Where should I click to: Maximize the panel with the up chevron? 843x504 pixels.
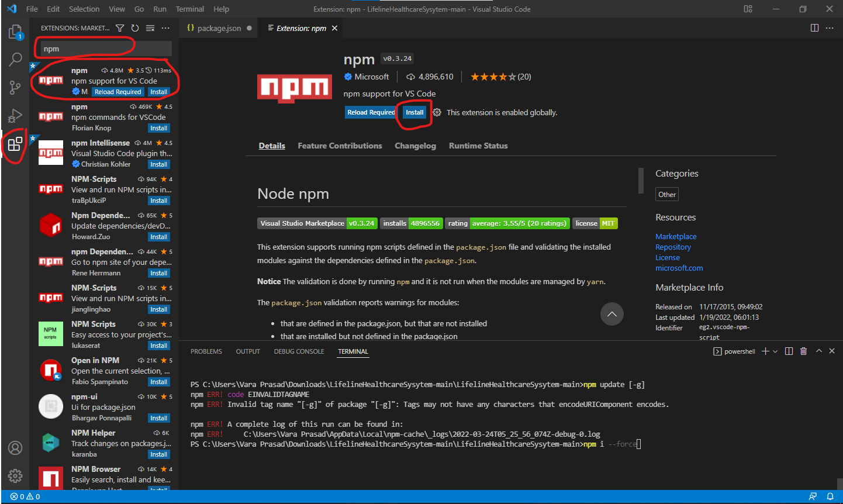[819, 351]
